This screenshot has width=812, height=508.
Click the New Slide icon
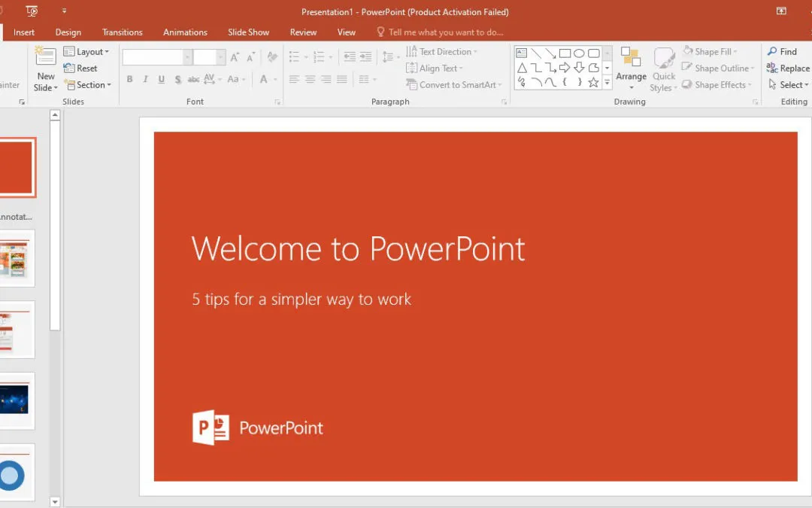click(45, 56)
